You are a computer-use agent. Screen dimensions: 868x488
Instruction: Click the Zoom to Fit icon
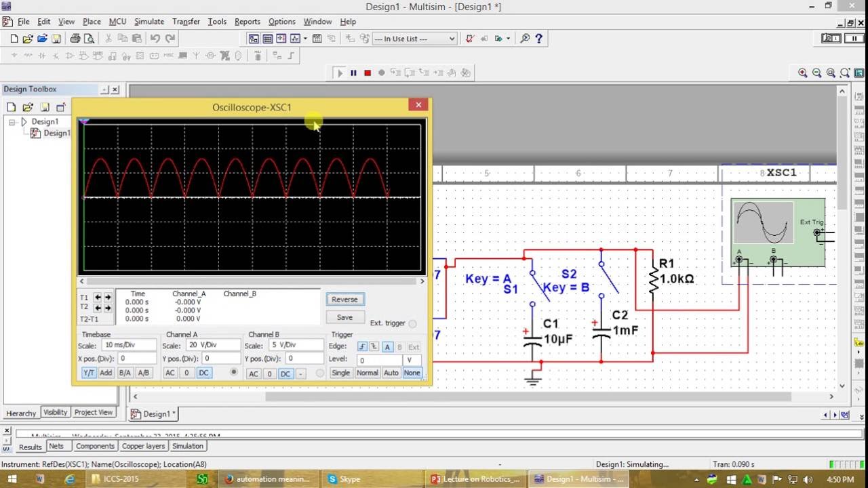845,73
